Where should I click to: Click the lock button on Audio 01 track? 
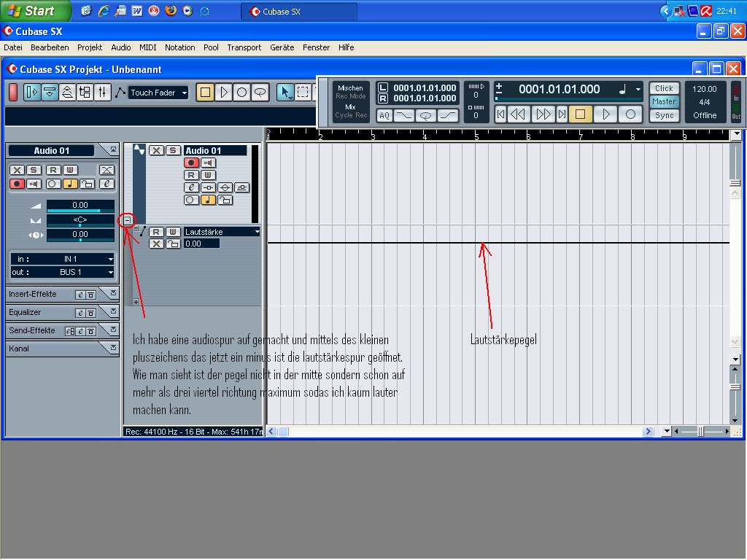[x=225, y=200]
